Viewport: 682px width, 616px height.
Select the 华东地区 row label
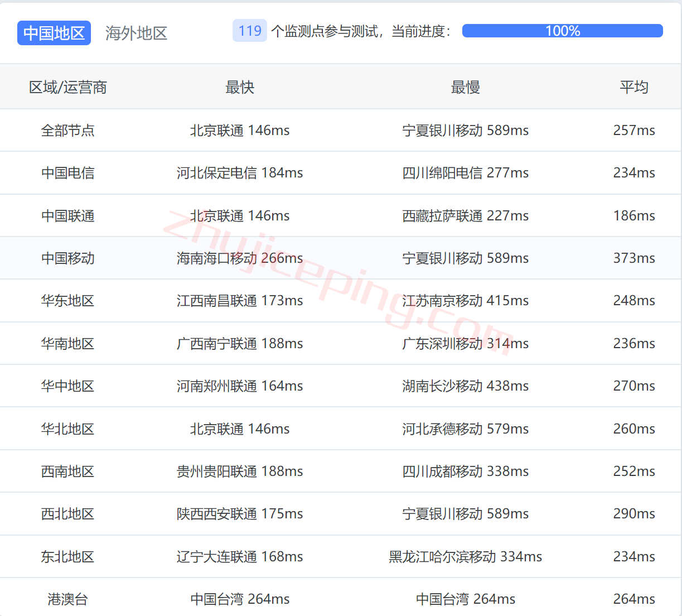[68, 301]
